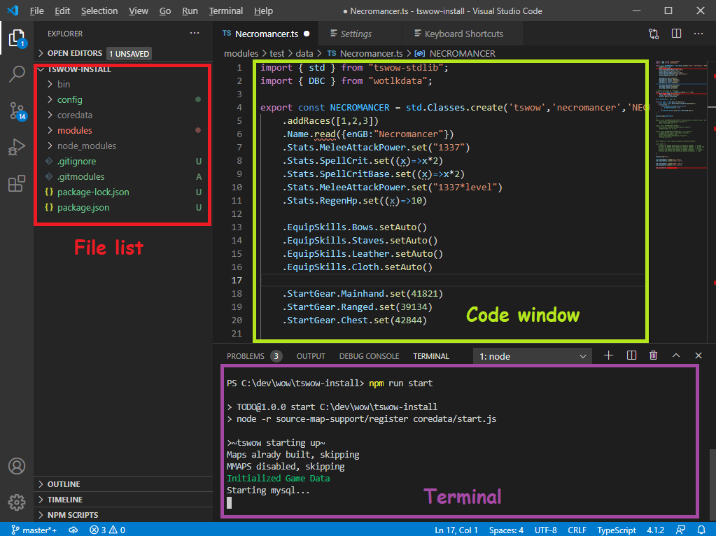
Task: Split the terminal with split icon
Action: [631, 355]
